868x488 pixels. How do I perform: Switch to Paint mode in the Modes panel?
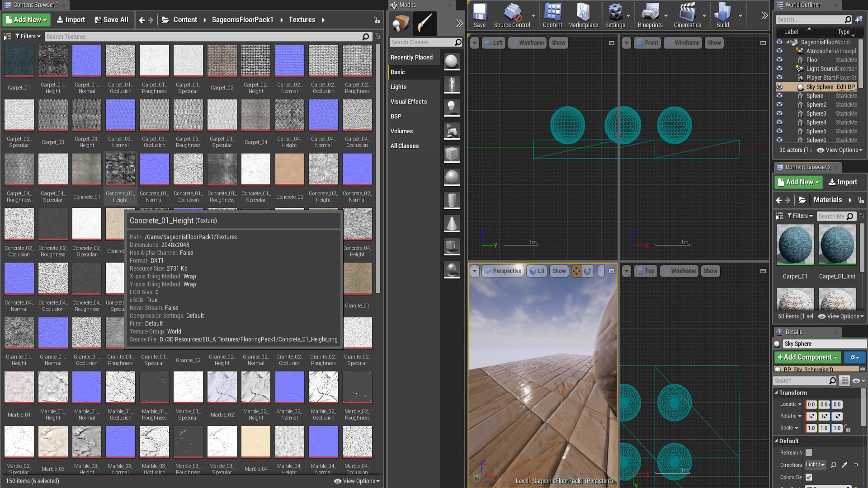[424, 23]
